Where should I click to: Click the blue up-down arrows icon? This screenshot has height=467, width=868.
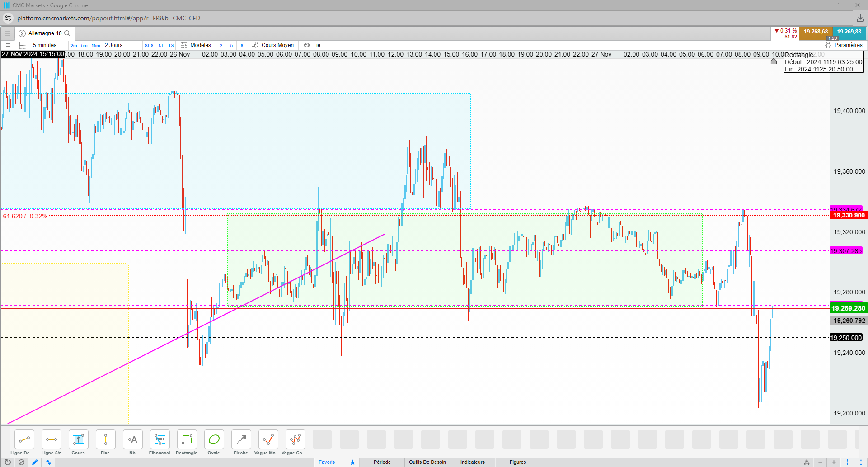pyautogui.click(x=48, y=462)
